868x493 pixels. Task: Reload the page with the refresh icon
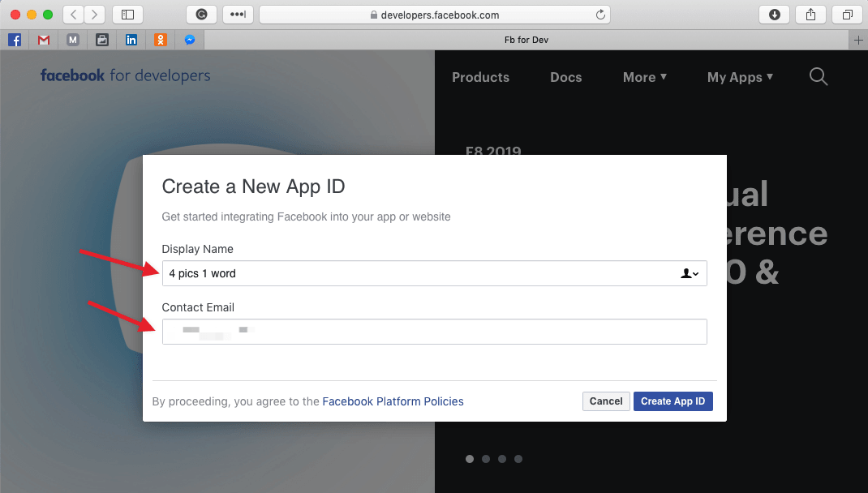click(x=600, y=15)
